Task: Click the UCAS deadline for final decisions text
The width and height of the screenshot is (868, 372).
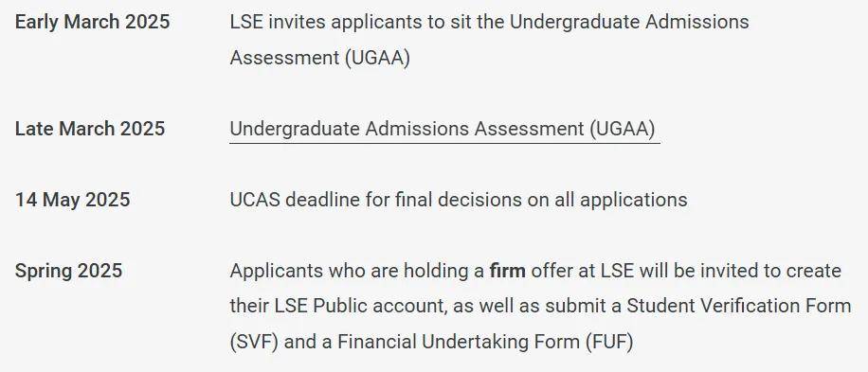Action: pyautogui.click(x=459, y=200)
